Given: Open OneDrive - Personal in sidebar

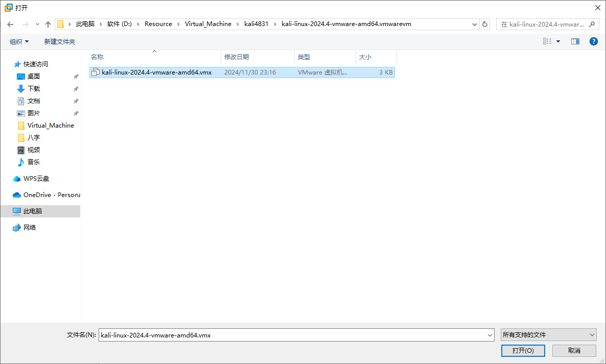Looking at the screenshot, I should pyautogui.click(x=52, y=195).
